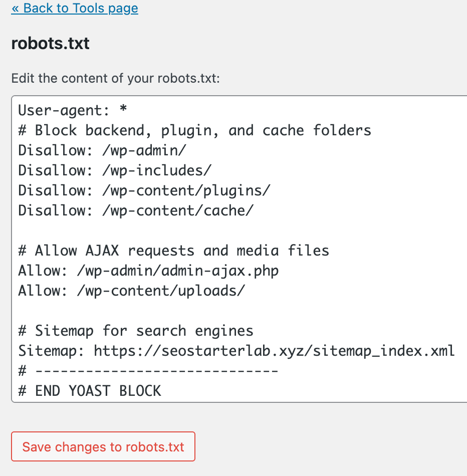Click the Sitemap for search engines comment

(135, 331)
